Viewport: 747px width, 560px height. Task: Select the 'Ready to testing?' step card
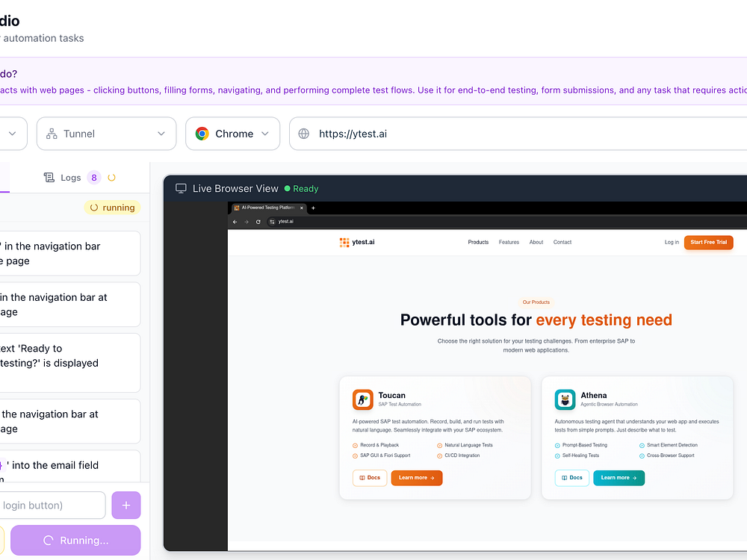point(70,363)
